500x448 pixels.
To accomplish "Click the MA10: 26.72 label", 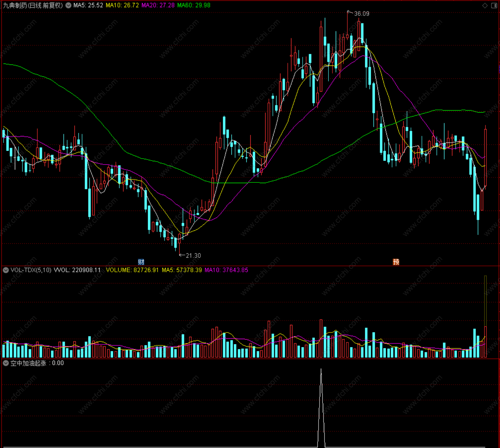I will [x=122, y=5].
